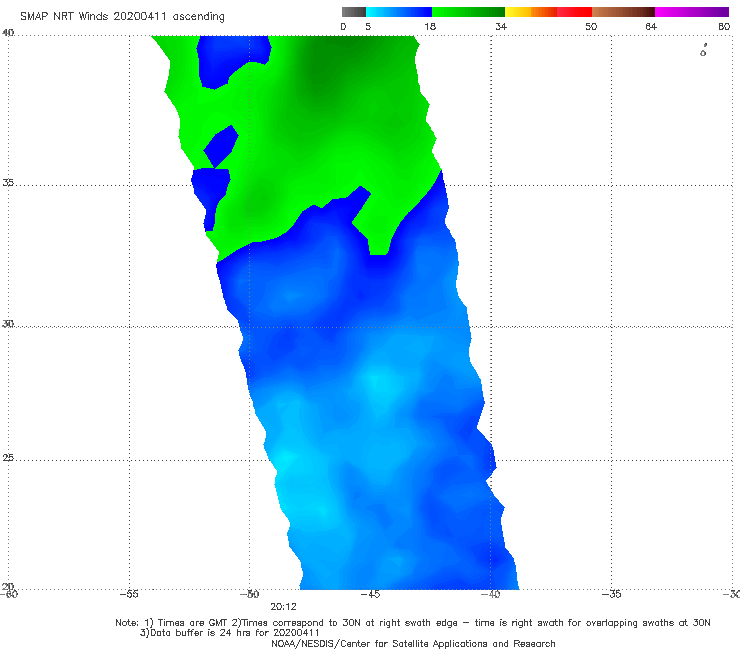The height and width of the screenshot is (650, 740).
Task: Click the colorbar label '50'
Action: point(591,26)
